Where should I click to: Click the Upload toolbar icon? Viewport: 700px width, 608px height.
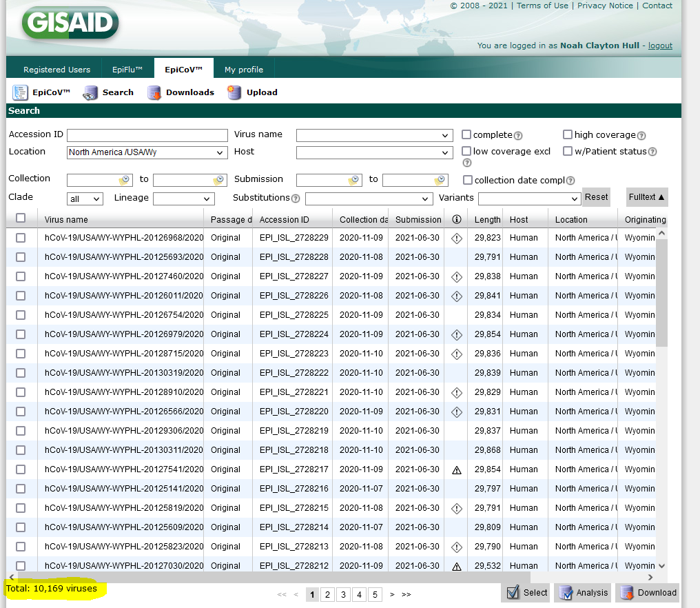pyautogui.click(x=234, y=92)
